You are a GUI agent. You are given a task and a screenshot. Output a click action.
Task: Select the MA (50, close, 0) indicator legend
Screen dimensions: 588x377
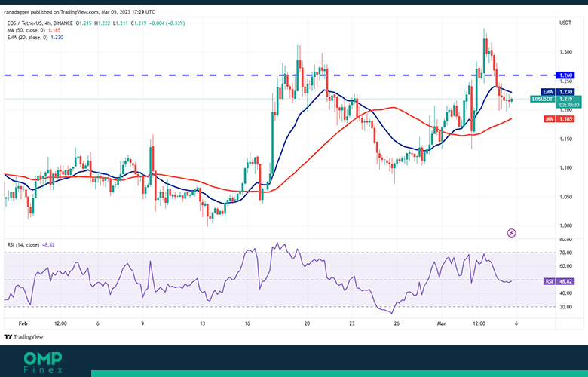tap(34, 30)
